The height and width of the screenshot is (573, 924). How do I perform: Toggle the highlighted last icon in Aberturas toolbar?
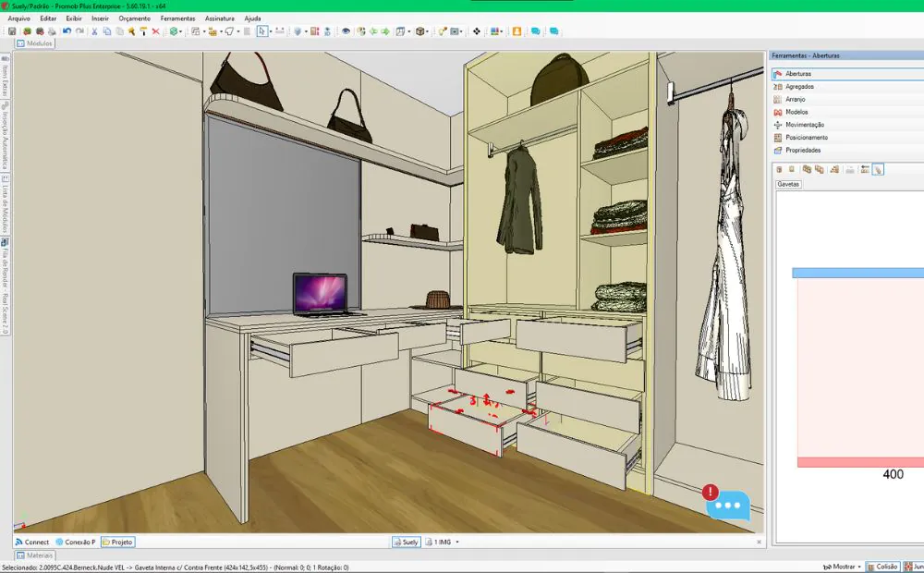coord(878,169)
